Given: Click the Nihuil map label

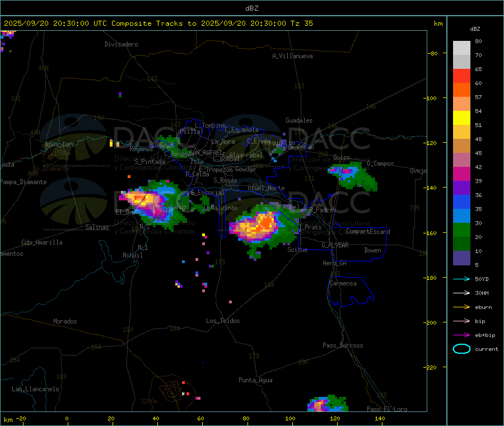Looking at the screenshot, I should tap(132, 255).
